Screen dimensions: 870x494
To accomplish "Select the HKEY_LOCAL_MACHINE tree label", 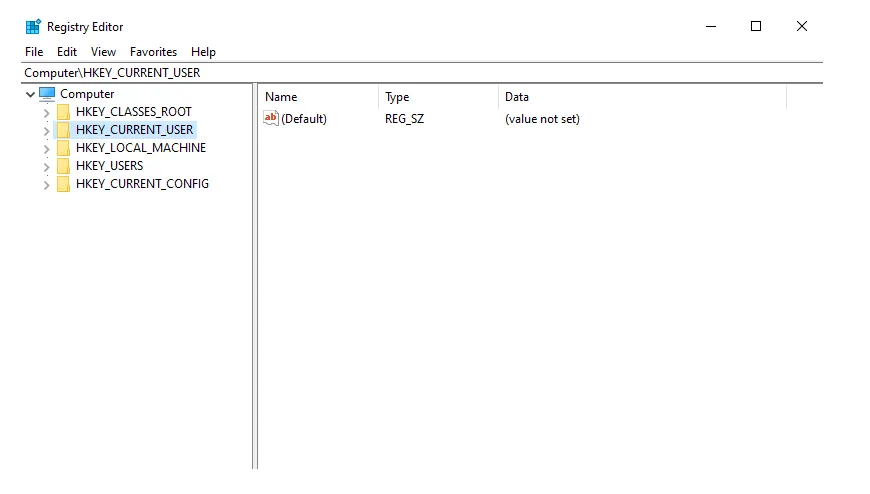I will click(141, 148).
